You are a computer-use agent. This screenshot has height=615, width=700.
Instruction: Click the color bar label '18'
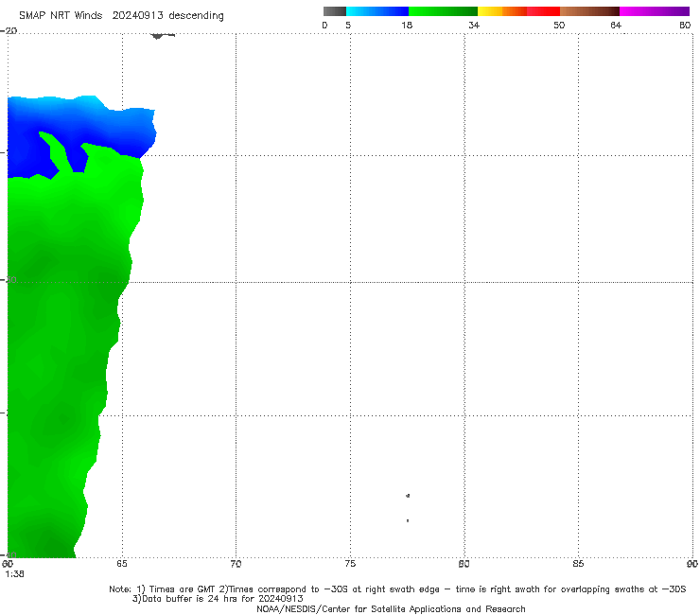pyautogui.click(x=407, y=26)
